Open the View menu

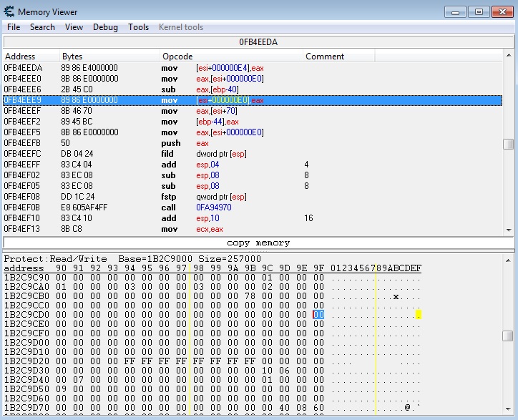pyautogui.click(x=74, y=27)
